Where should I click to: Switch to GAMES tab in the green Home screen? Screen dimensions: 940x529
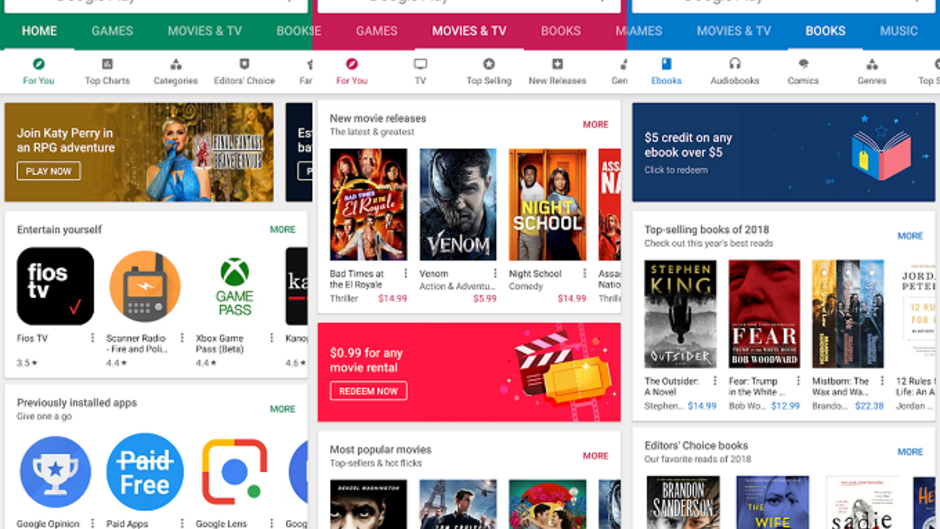[x=112, y=31]
